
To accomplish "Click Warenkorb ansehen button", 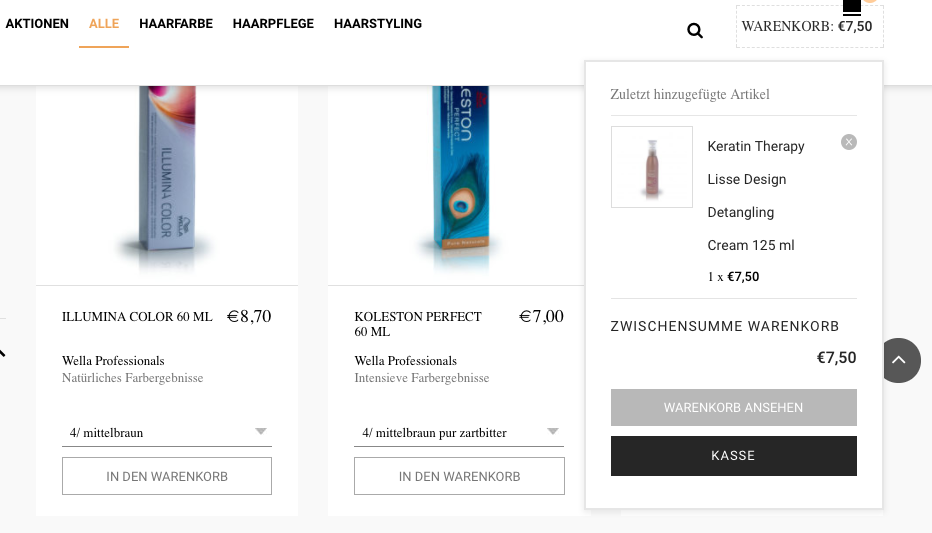I will [x=733, y=408].
